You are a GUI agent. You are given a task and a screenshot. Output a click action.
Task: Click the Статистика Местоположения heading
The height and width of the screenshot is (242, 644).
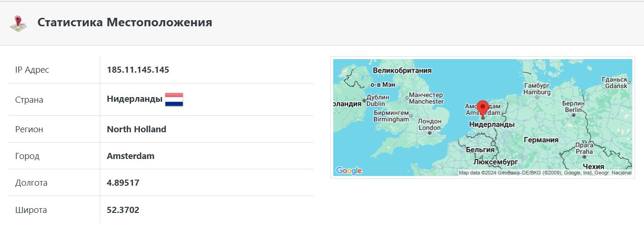[x=124, y=23]
